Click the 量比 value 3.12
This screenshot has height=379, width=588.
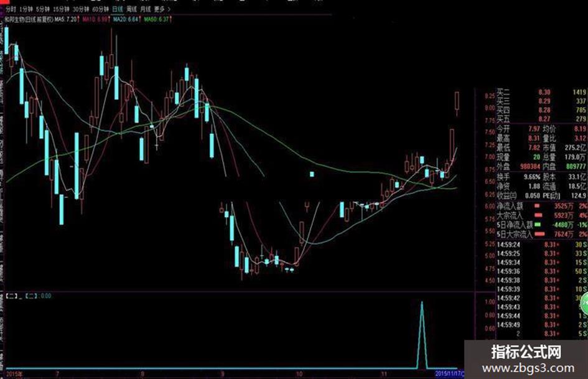click(580, 138)
